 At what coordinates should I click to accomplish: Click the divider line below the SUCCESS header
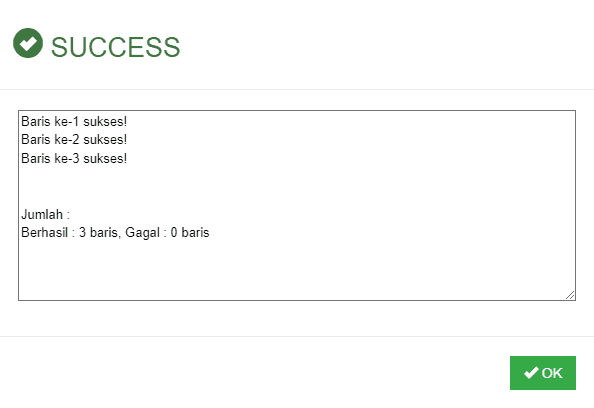[x=297, y=90]
